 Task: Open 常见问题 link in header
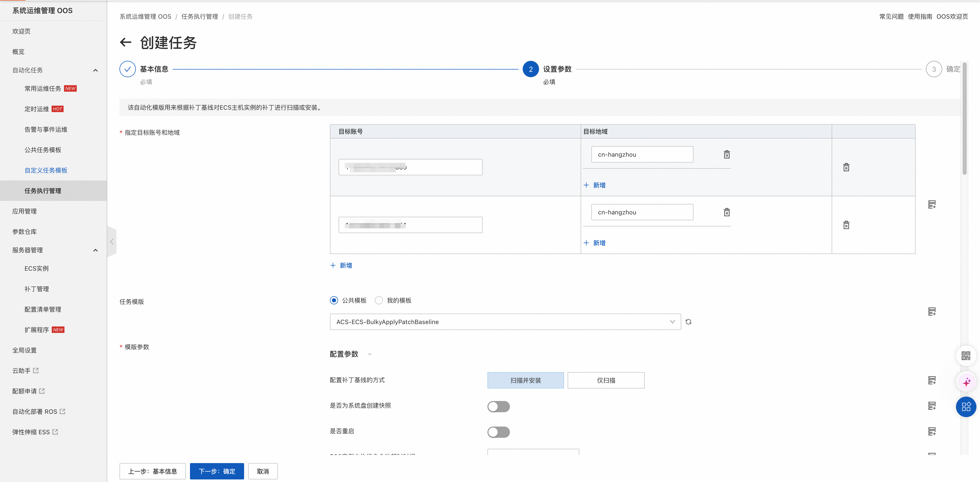tap(891, 16)
